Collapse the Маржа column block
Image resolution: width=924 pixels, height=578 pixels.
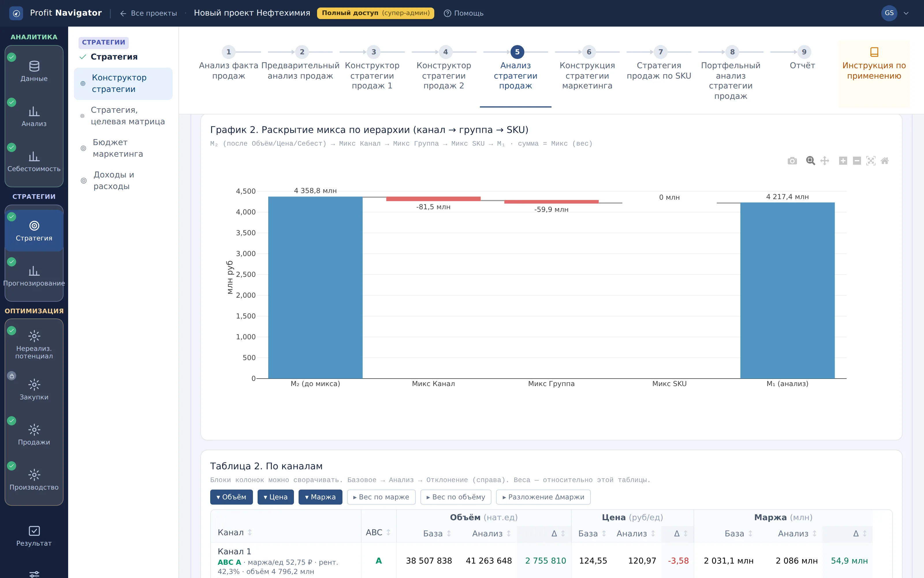pos(320,497)
